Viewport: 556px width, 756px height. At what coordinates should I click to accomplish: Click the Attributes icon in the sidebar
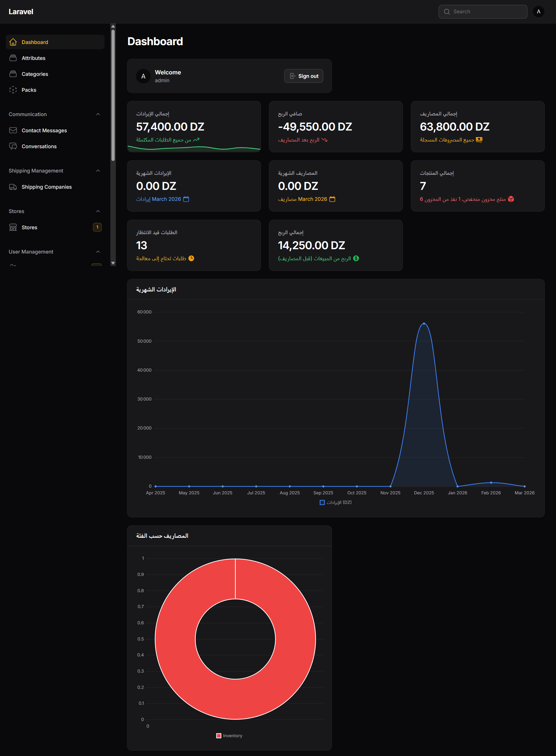pyautogui.click(x=13, y=58)
